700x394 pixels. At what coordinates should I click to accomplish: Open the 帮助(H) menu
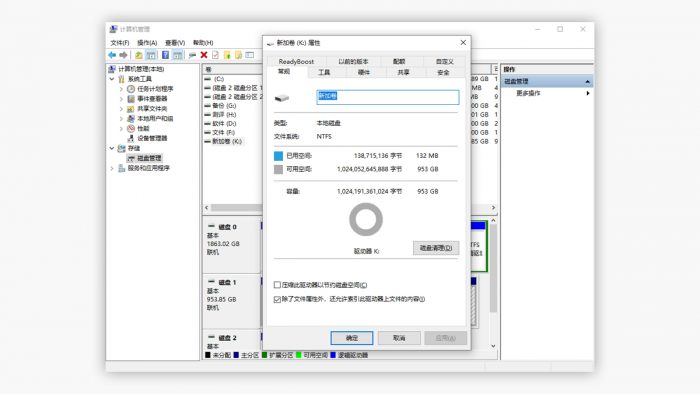(x=203, y=43)
